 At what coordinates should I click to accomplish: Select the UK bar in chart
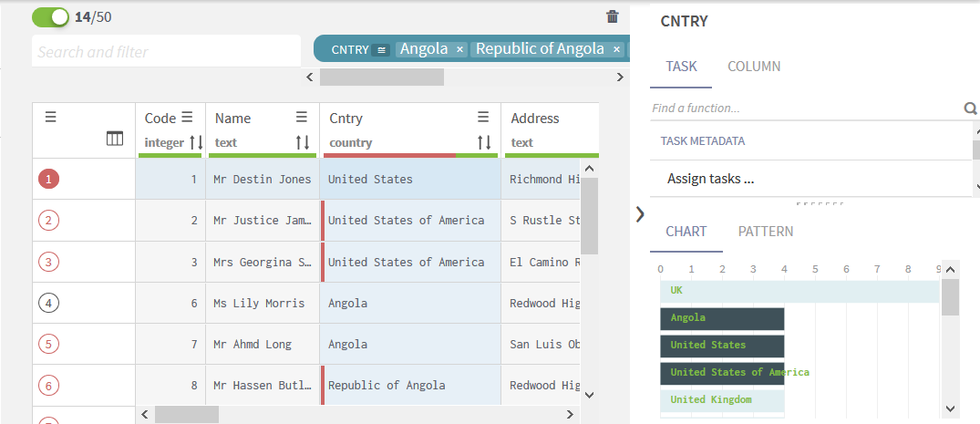click(799, 291)
